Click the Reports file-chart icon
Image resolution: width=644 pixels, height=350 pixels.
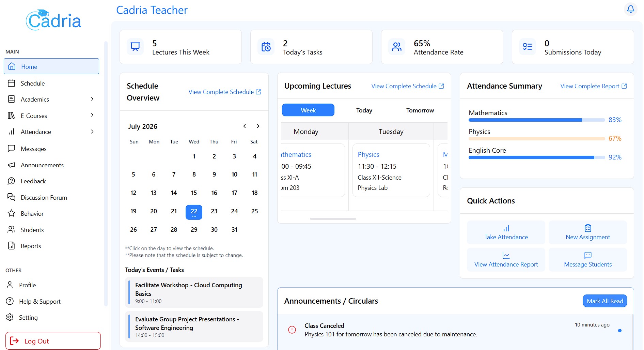coord(12,246)
